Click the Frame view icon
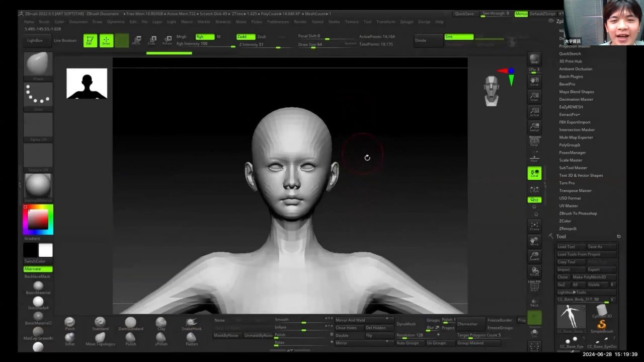644x362 pixels. point(534,226)
